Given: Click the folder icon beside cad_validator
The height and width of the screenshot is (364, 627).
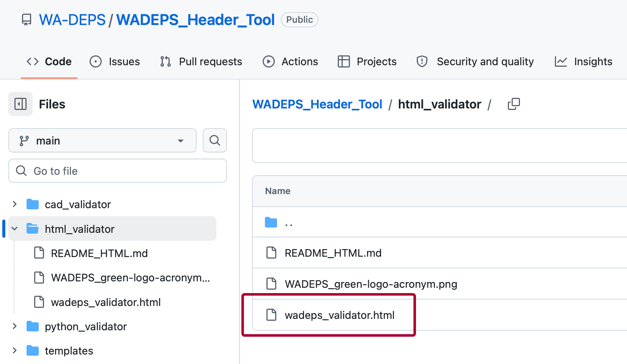Looking at the screenshot, I should [x=33, y=204].
